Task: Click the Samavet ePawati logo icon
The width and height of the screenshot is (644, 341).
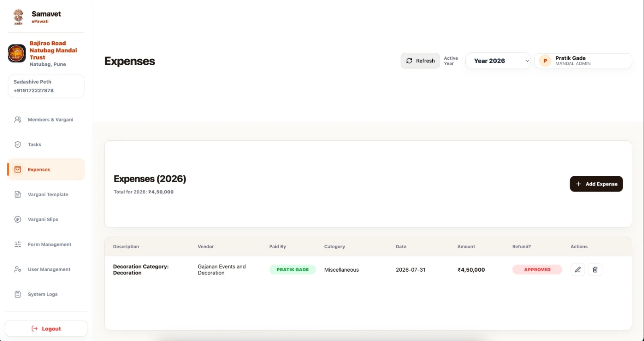Action: tap(18, 17)
